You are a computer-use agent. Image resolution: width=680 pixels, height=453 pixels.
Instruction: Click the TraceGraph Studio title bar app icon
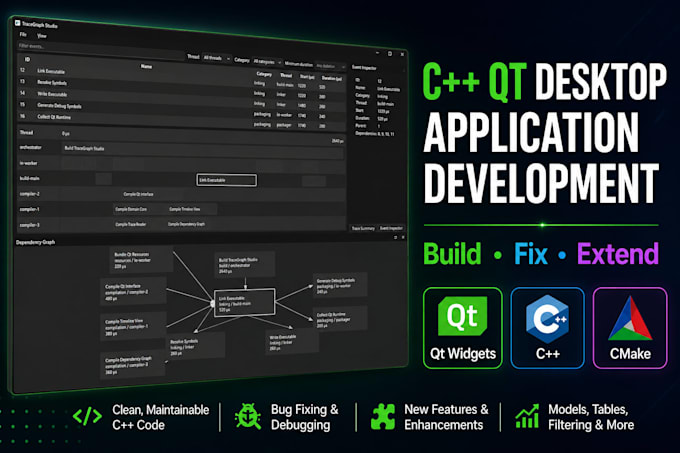point(17,23)
